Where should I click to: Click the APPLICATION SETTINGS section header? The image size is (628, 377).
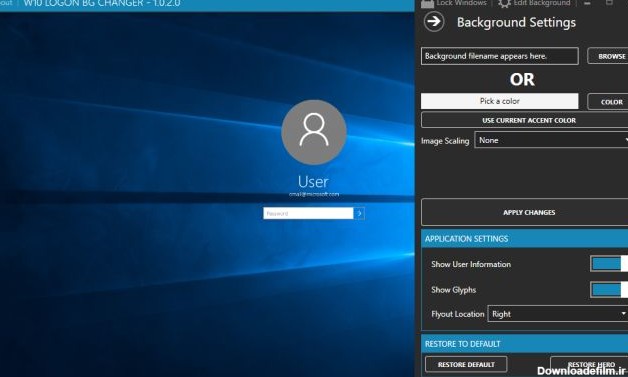(x=525, y=239)
